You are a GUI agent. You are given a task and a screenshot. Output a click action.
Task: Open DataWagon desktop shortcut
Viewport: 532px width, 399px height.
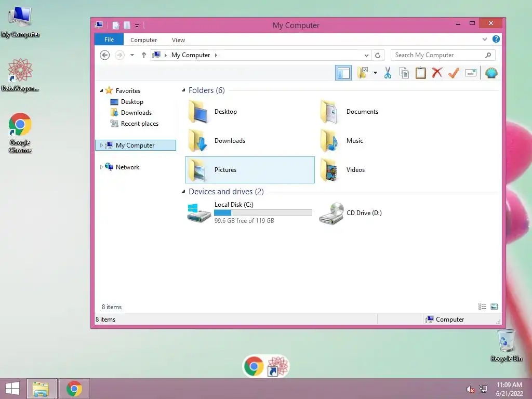20,75
